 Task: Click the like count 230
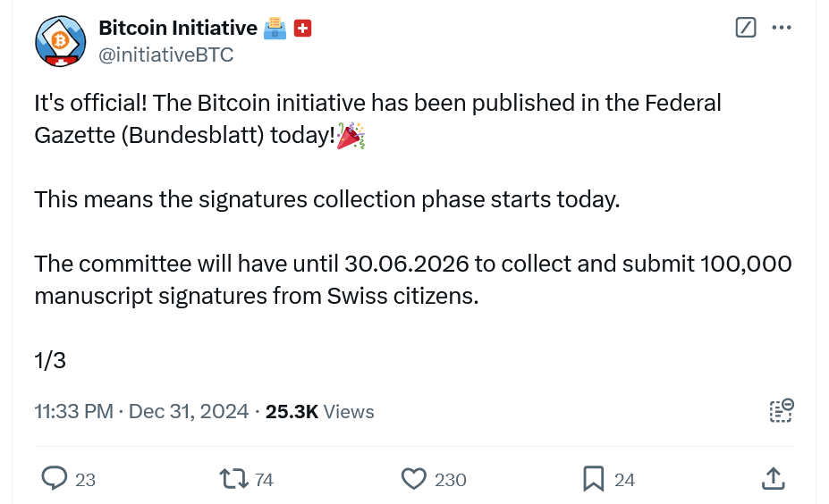pos(450,480)
